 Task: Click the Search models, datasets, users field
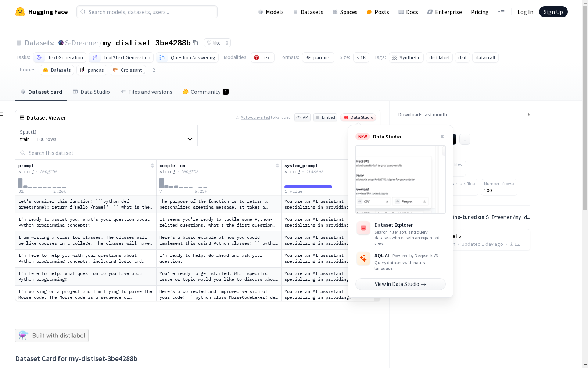tap(147, 12)
